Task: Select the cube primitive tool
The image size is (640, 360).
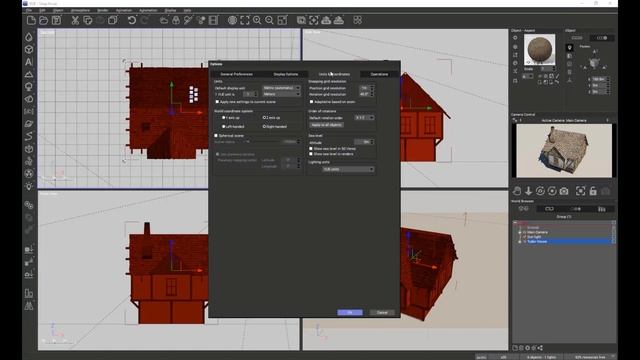Action: click(29, 49)
